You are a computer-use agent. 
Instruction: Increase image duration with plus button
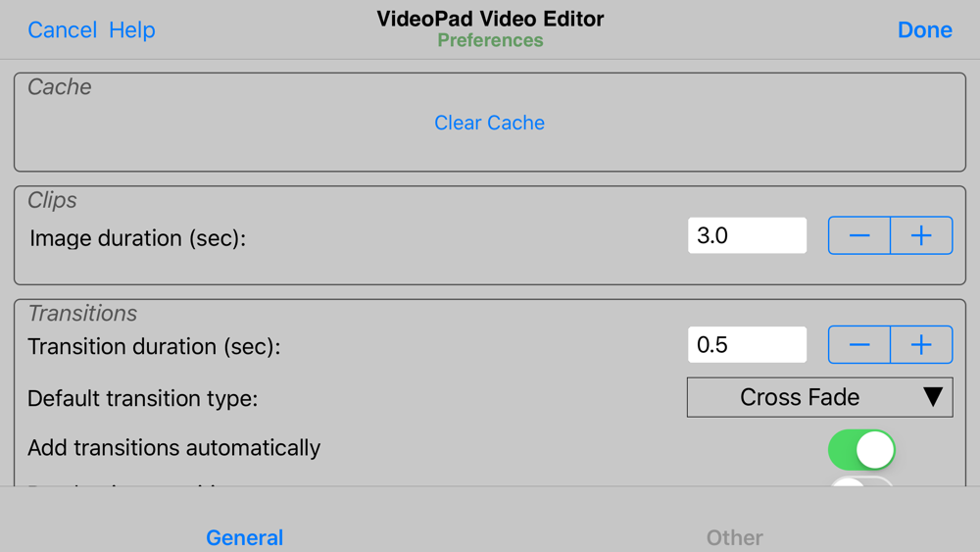pyautogui.click(x=921, y=235)
